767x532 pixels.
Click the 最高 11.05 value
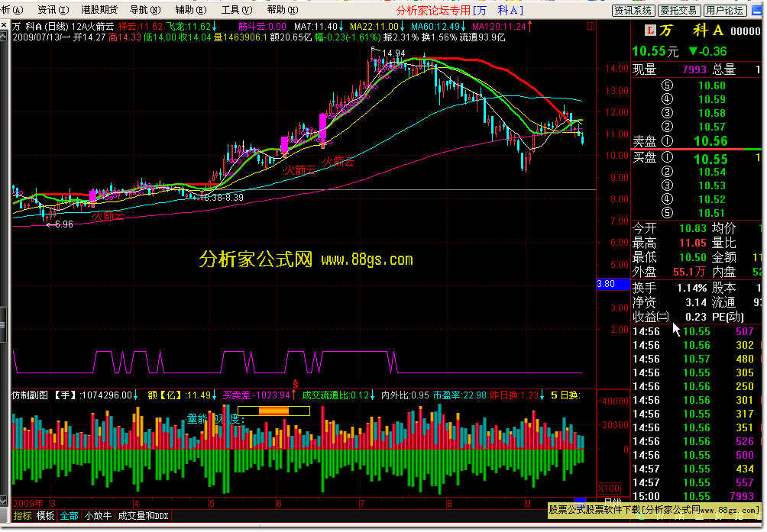[693, 243]
